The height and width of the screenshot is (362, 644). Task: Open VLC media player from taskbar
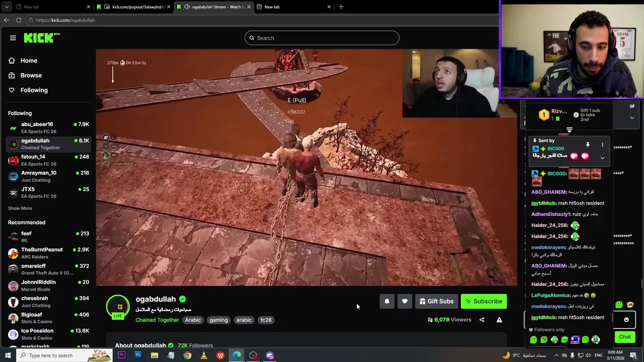[x=204, y=355]
